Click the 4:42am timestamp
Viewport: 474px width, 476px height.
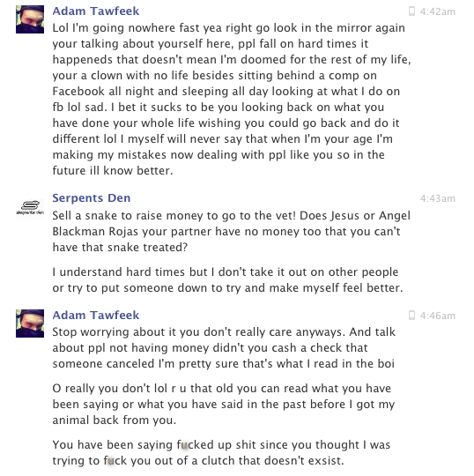click(438, 11)
